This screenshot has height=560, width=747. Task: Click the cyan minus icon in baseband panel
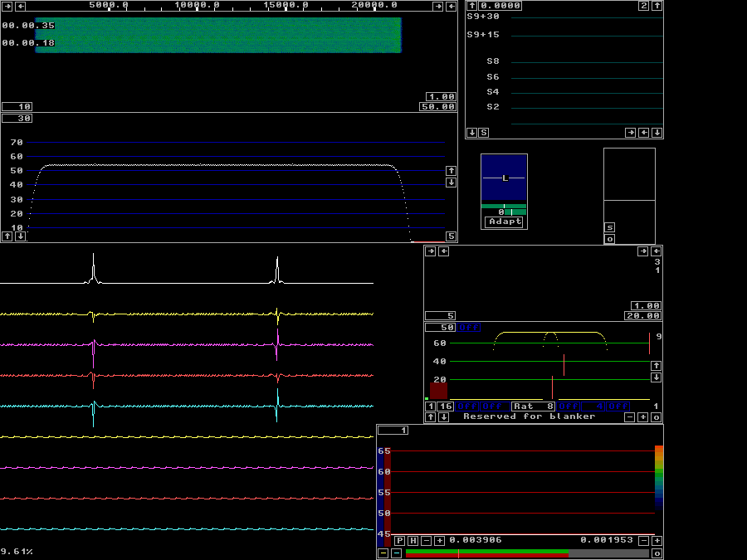(x=397, y=553)
